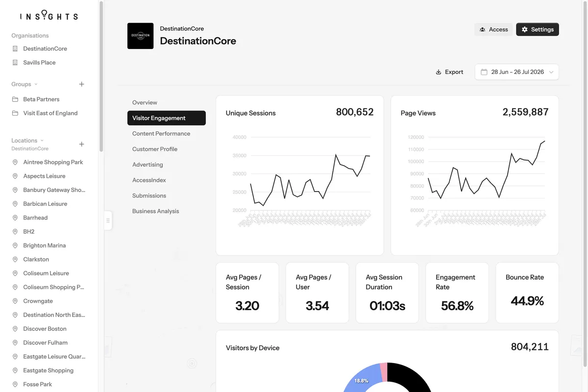Click pin icon beside Barrhead
The width and height of the screenshot is (588, 392).
15,218
